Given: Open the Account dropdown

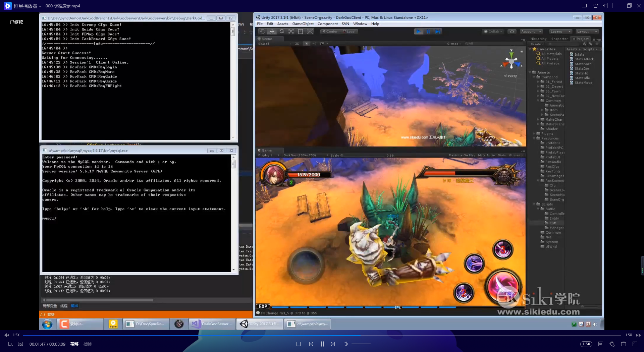Looking at the screenshot, I should [531, 32].
